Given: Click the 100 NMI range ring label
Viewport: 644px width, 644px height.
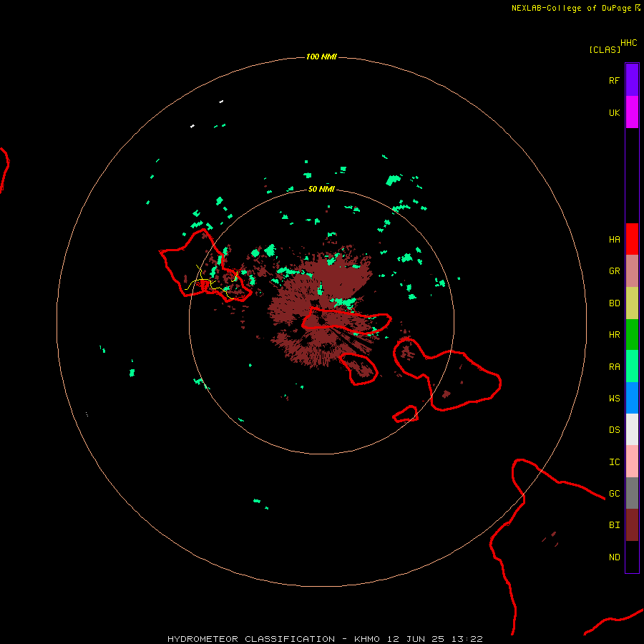Looking at the screenshot, I should (x=321, y=57).
